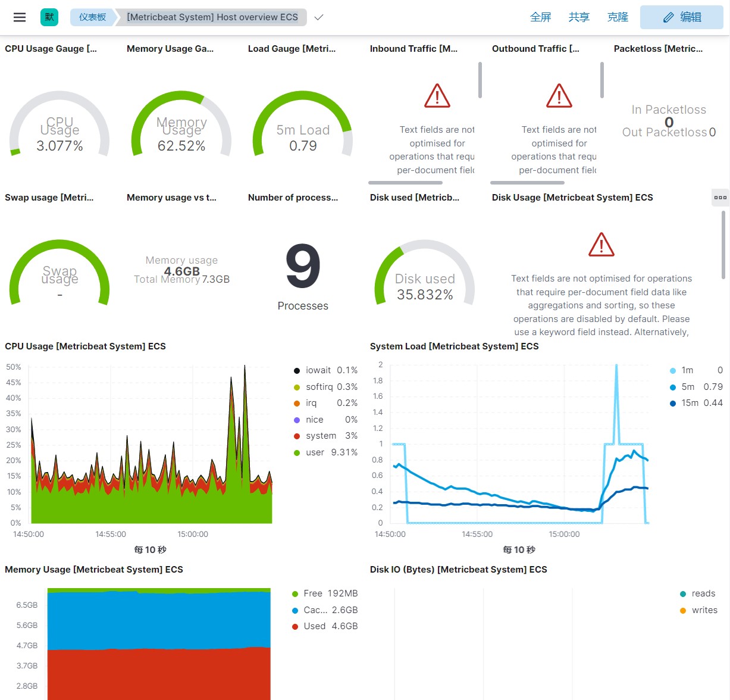Viewport: 730px width, 700px height.
Task: Click the Outbound Traffic panel title
Action: [x=535, y=49]
